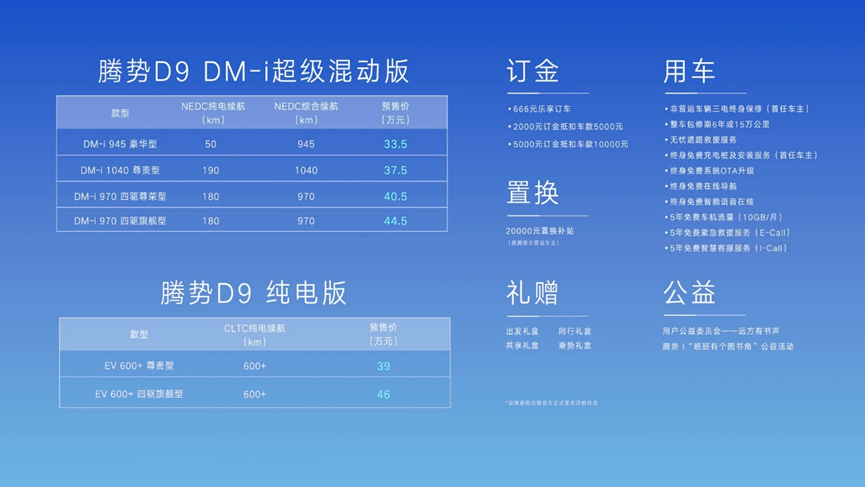Screen dimensions: 865x487
Task: Select the row label 'DM-i 945 豪华型'
Action: [120, 144]
